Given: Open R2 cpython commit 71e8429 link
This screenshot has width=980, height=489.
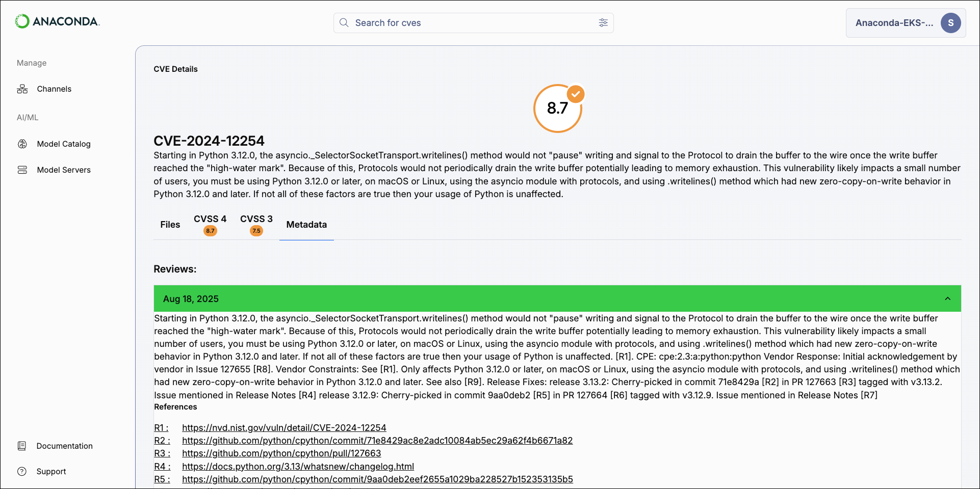Looking at the screenshot, I should pos(377,441).
